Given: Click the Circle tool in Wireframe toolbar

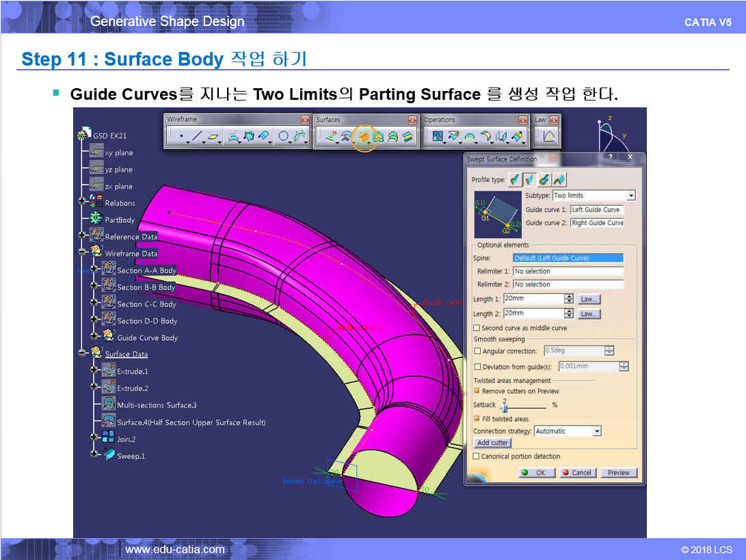Looking at the screenshot, I should click(x=283, y=137).
